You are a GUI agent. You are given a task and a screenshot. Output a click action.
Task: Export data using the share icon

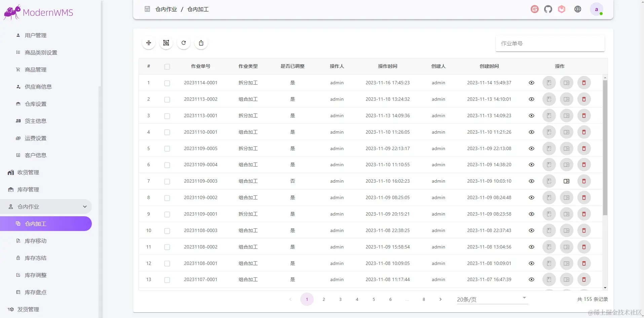(x=201, y=43)
